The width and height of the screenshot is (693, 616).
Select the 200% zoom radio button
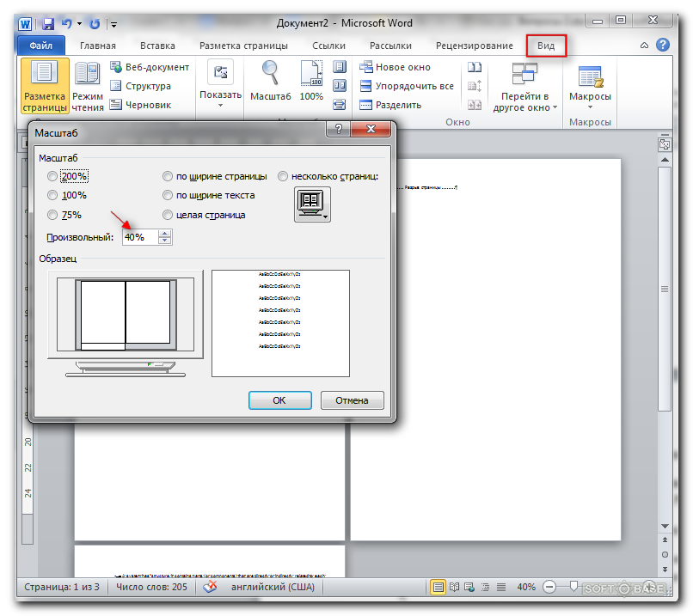[x=52, y=177]
